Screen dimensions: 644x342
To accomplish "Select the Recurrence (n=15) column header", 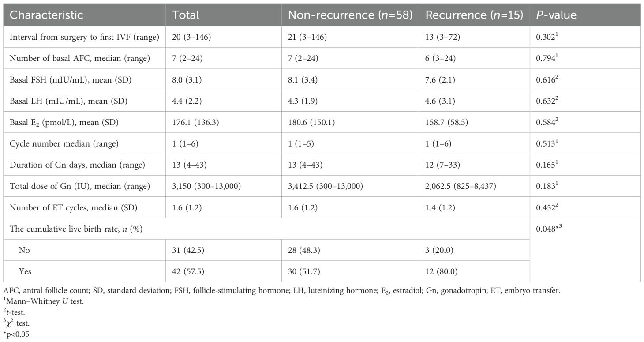I will [474, 15].
